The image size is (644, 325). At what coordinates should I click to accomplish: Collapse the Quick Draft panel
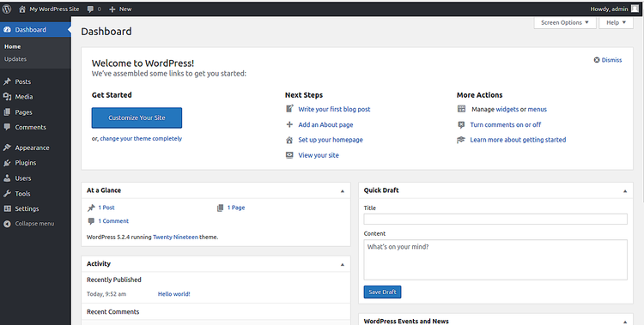[x=625, y=191]
